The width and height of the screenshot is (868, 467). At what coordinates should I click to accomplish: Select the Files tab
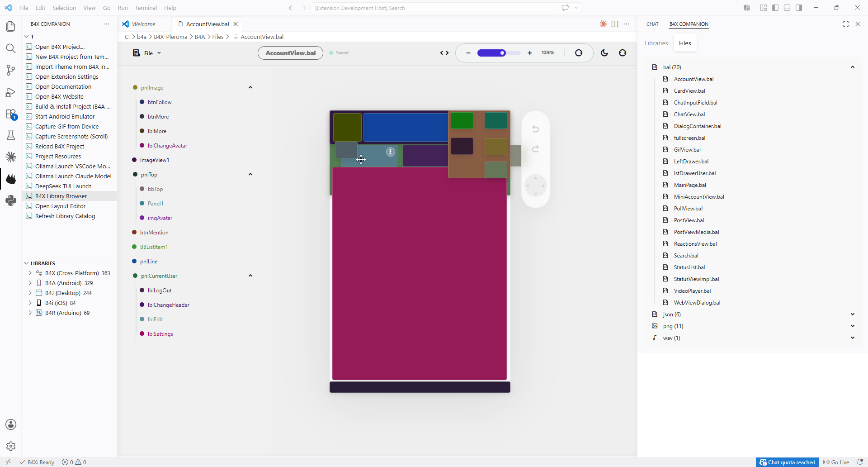pos(685,43)
